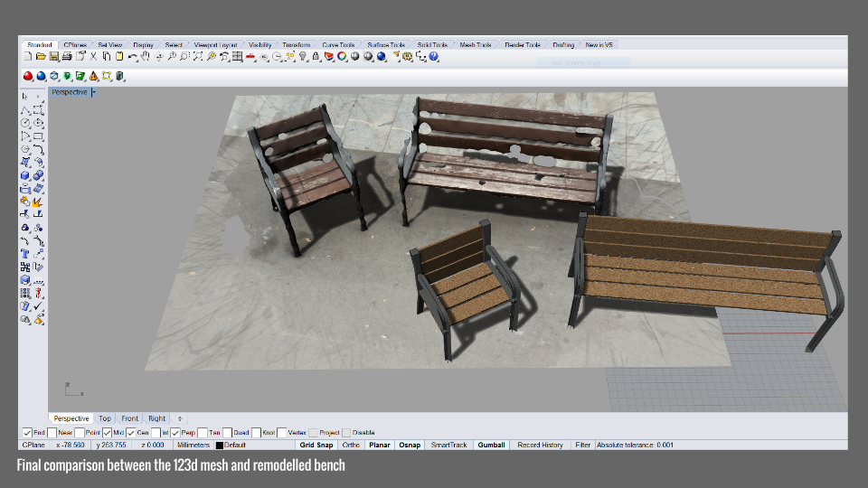Open Help via question mark icon

434,57
